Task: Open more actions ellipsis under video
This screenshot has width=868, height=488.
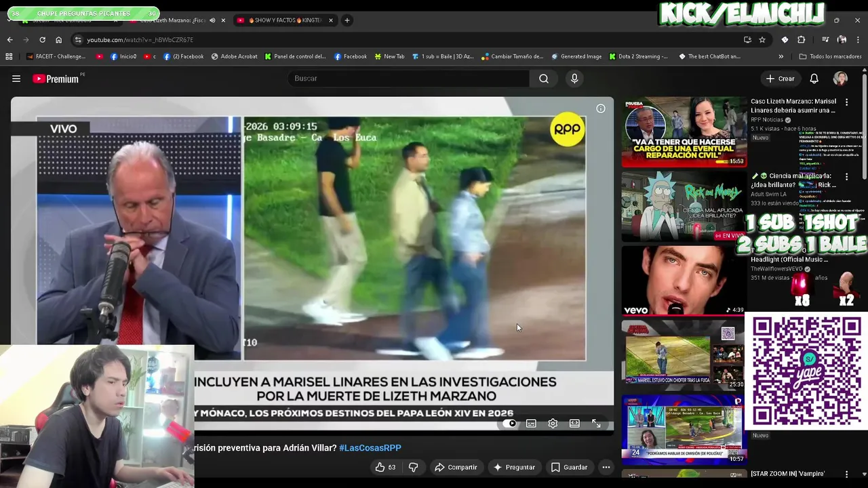Action: (606, 467)
